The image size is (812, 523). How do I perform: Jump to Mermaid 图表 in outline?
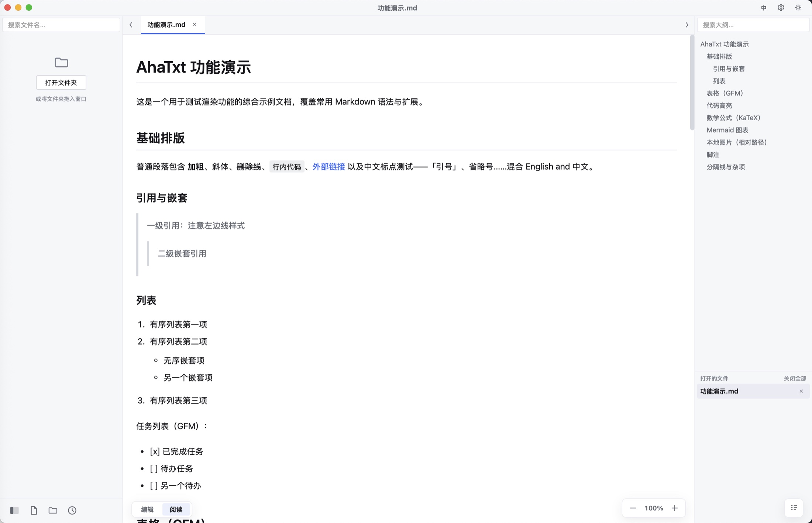727,130
